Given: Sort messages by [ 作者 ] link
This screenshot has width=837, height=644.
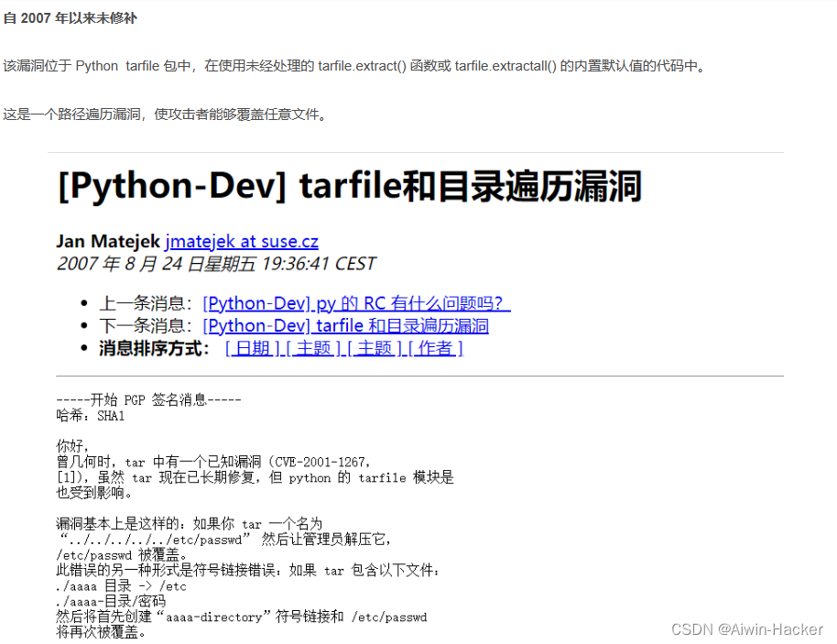Looking at the screenshot, I should 436,348.
